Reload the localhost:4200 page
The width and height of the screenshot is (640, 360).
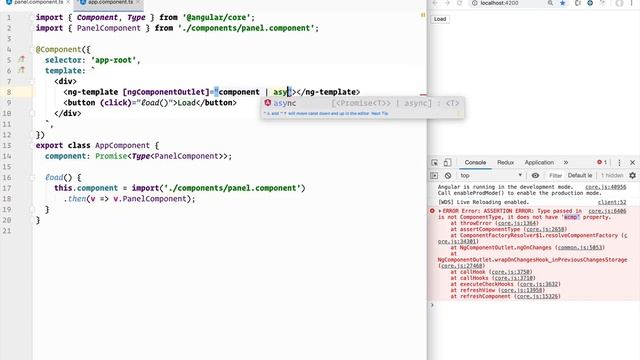460,3
